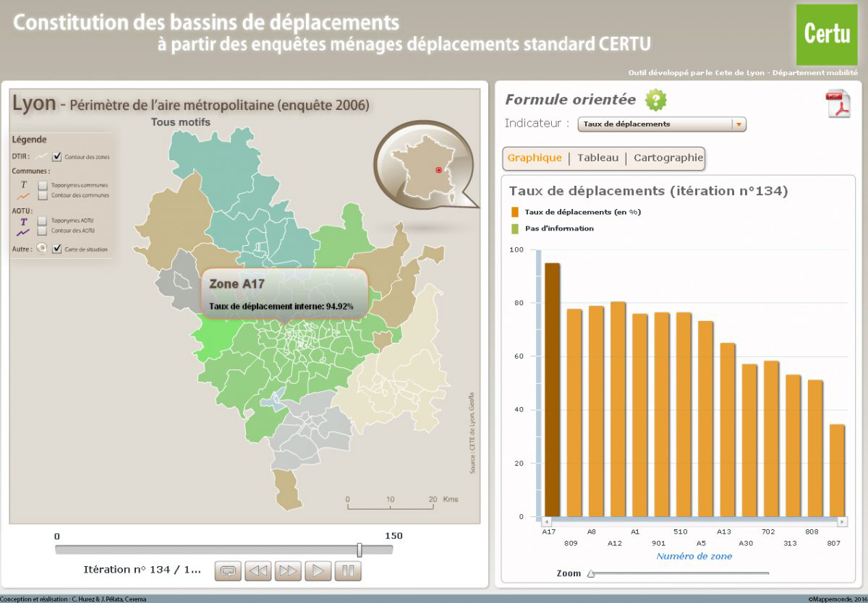Click the iteration slider handle
This screenshot has width=868, height=603.
(359, 549)
